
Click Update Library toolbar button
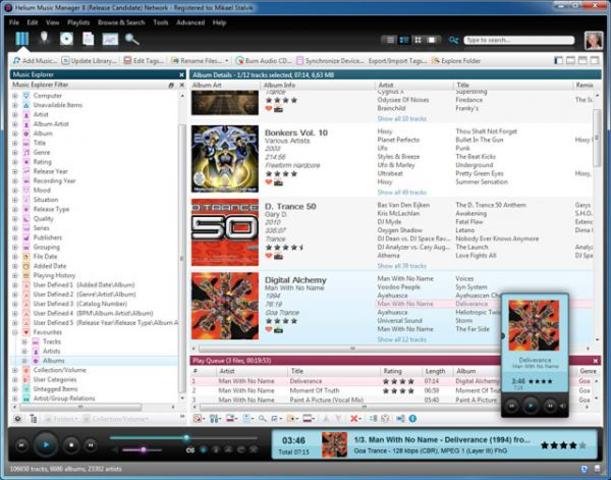[x=89, y=61]
